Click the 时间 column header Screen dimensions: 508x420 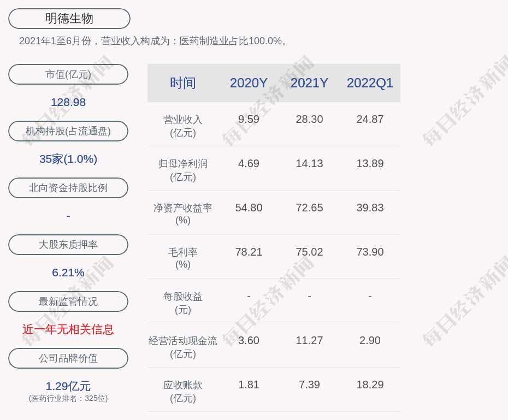[x=183, y=83]
